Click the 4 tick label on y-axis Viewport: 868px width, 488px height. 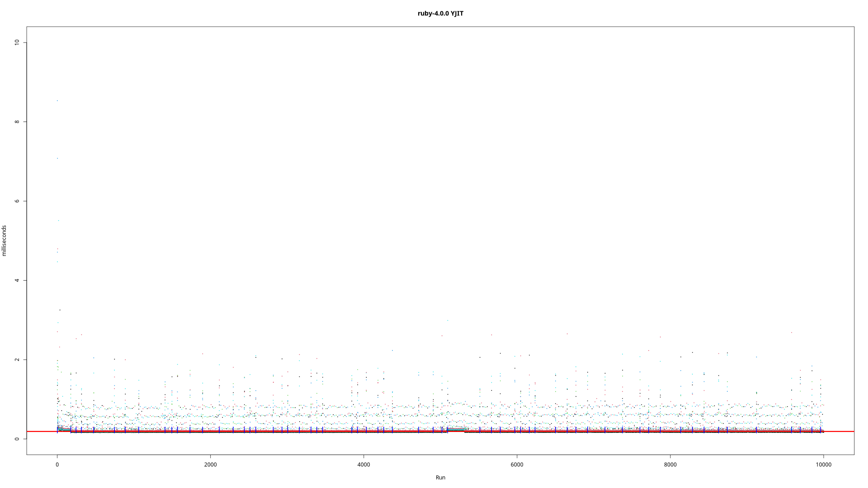pyautogui.click(x=17, y=280)
